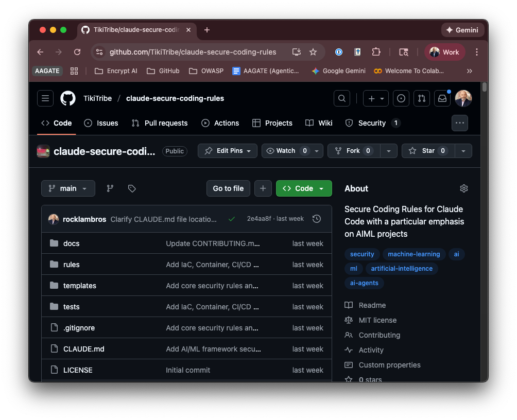517x420 pixels.
Task: Open the install app icon in address bar
Action: tap(297, 52)
